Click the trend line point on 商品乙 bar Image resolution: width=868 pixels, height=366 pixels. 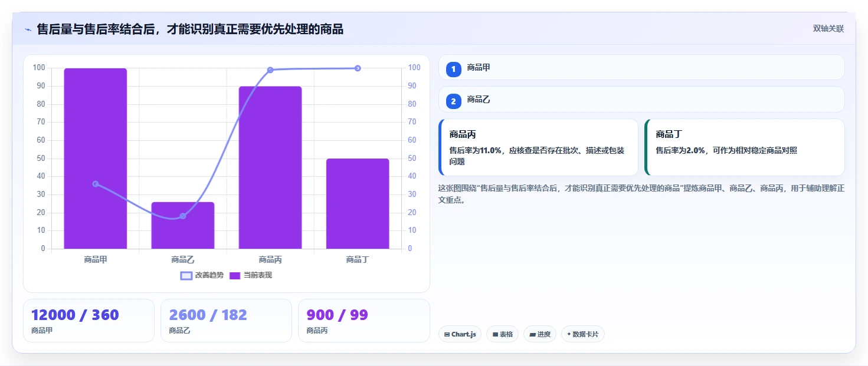(183, 216)
